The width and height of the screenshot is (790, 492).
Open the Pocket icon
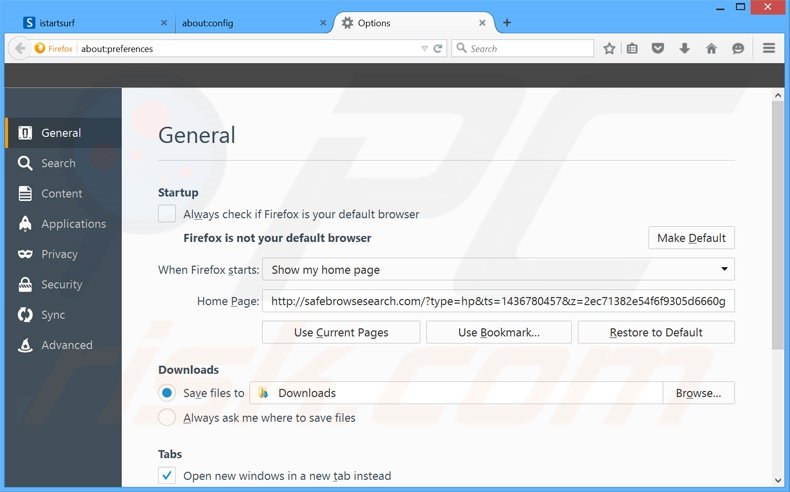click(x=658, y=48)
